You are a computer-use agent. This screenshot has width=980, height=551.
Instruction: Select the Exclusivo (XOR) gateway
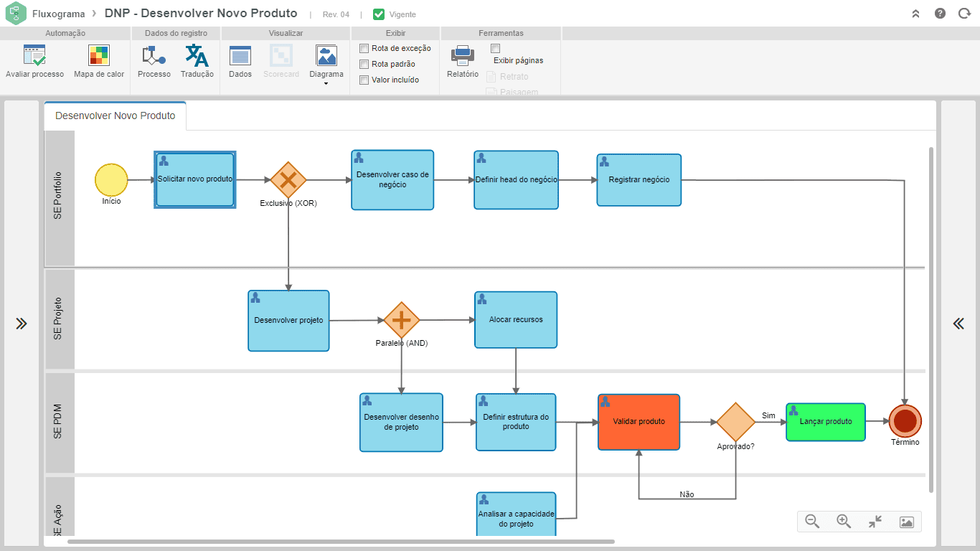[288, 180]
